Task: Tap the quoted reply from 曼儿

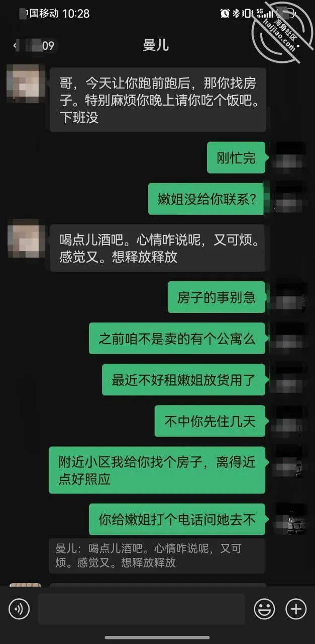Action: 157,555
